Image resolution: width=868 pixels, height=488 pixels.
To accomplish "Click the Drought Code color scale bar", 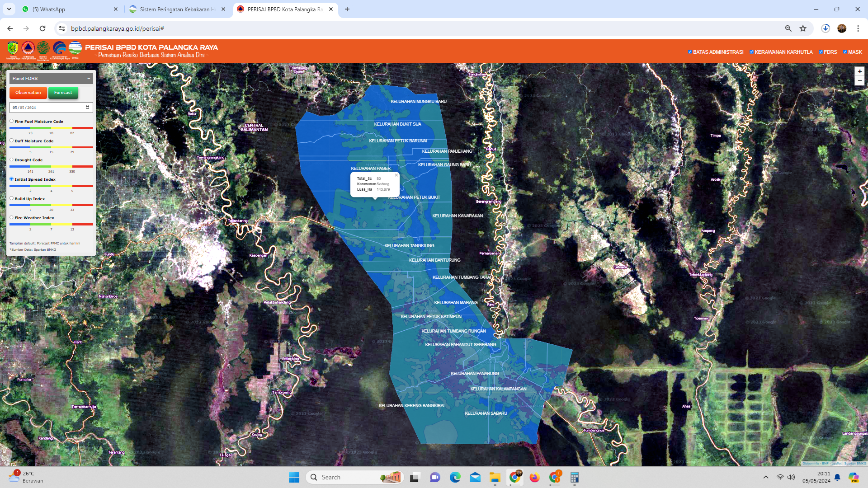I will (x=51, y=167).
